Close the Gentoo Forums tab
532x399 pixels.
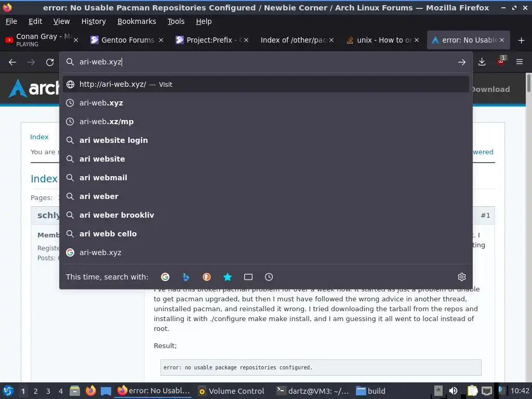pos(161,40)
